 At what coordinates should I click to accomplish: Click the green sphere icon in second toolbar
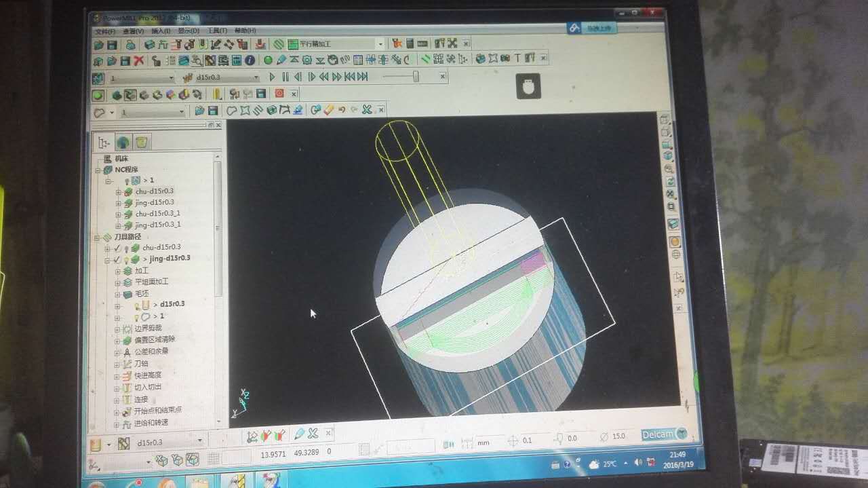click(x=268, y=60)
